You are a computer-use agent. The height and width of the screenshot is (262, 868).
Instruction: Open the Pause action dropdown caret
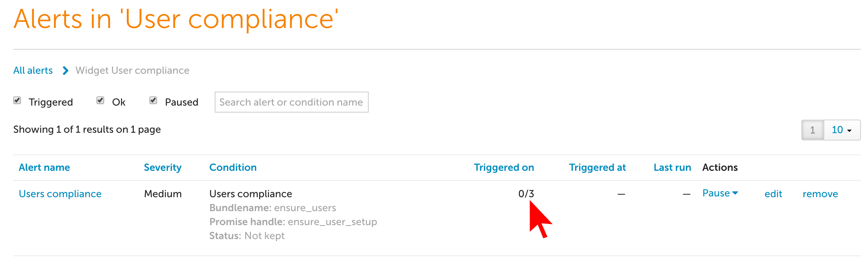pyautogui.click(x=735, y=193)
